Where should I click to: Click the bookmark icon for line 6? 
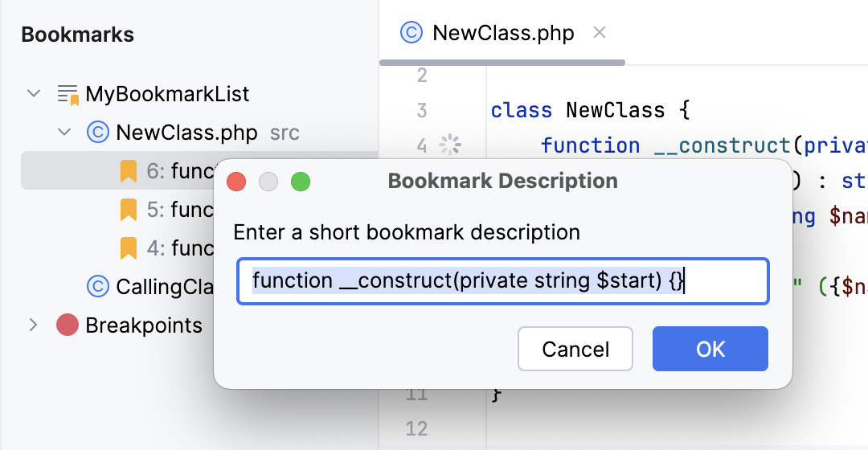tap(129, 170)
